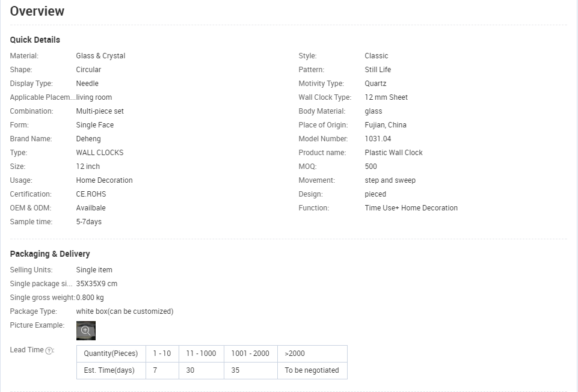Click the Quick Details section title

tap(35, 40)
